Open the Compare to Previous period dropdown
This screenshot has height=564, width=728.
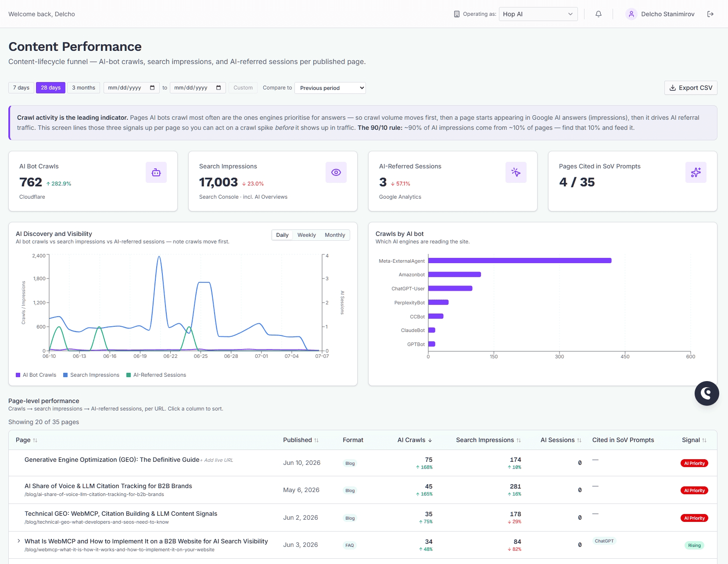[x=330, y=88]
